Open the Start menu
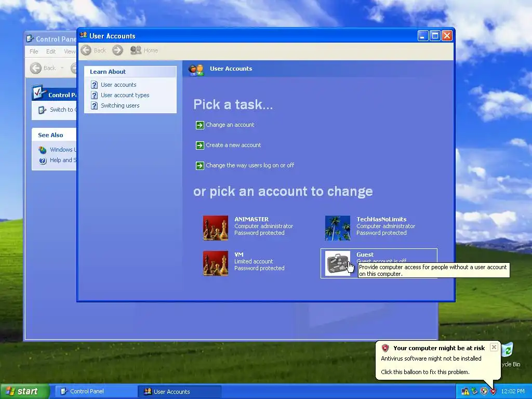Image resolution: width=532 pixels, height=399 pixels. point(24,391)
